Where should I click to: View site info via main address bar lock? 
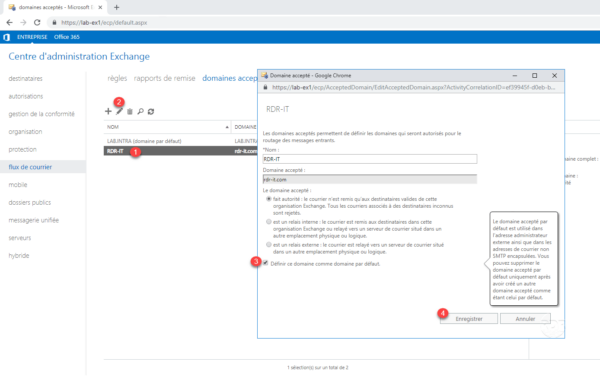(54, 23)
